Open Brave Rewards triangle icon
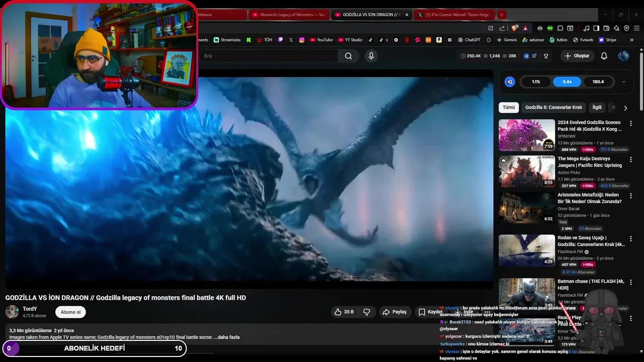Image resolution: width=644 pixels, height=362 pixels. click(525, 28)
